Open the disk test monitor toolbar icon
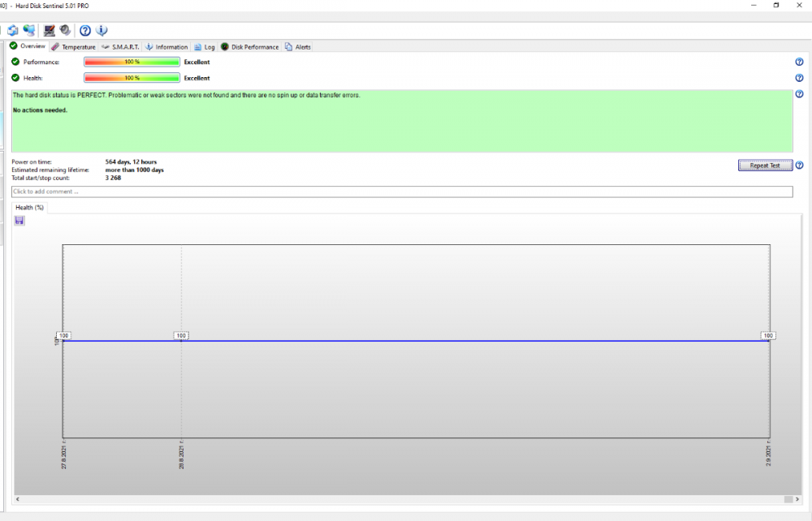The width and height of the screenshot is (812, 521). click(50, 31)
